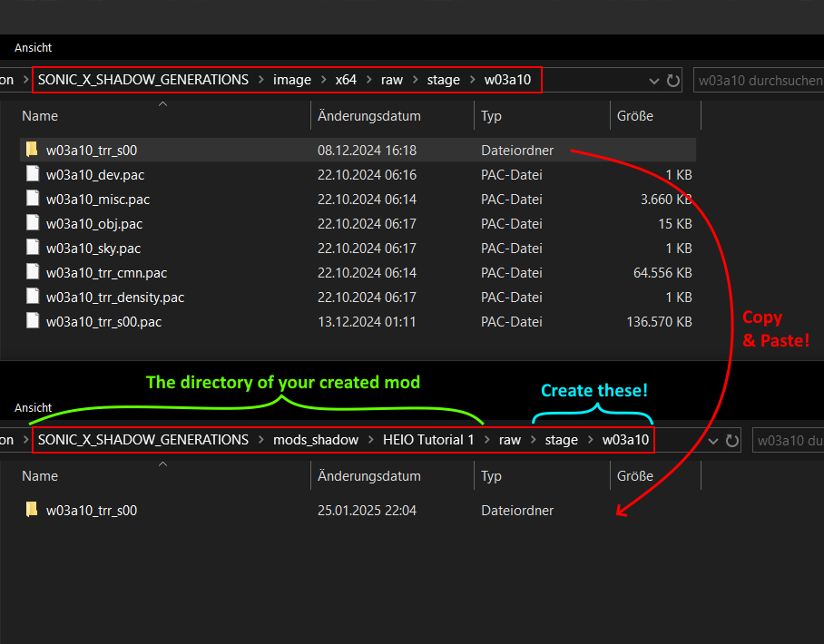
Task: Select w03a10_trr_density.pac file icon
Action: coord(33,297)
